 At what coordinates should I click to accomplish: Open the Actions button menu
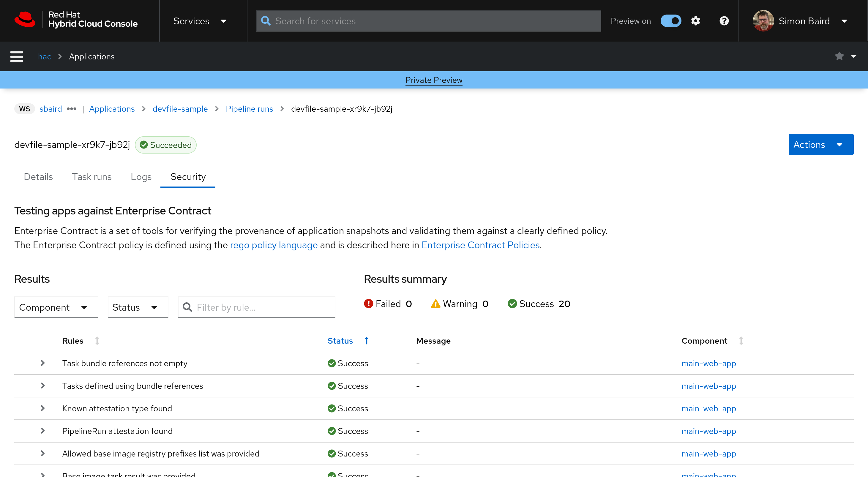tap(820, 145)
